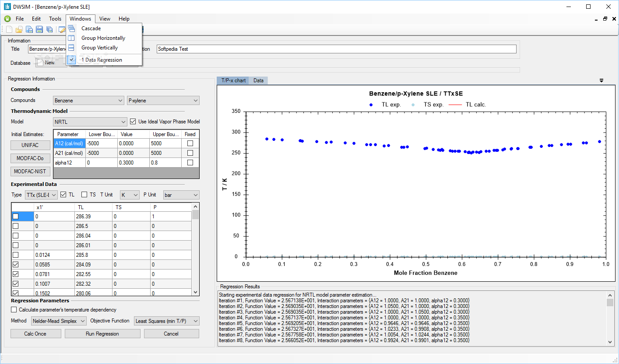
Task: Click the MODFAC-NIST estimate button
Action: tap(30, 171)
